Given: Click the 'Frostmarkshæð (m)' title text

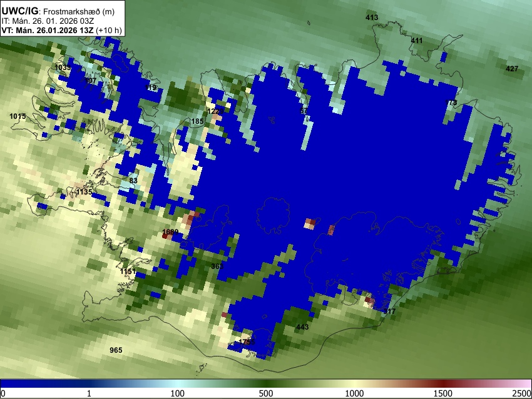Looking at the screenshot, I should 79,11.
